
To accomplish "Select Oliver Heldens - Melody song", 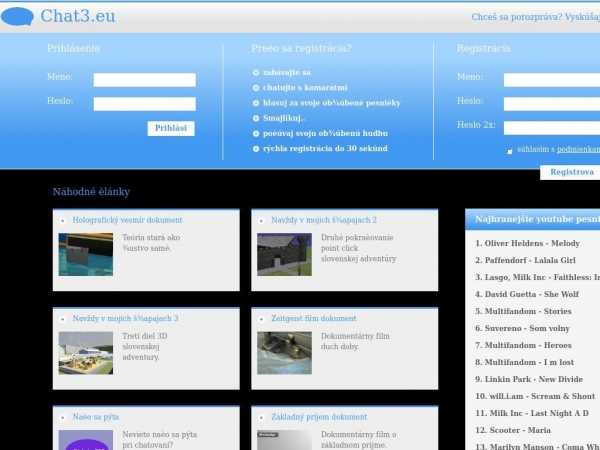I will click(532, 243).
